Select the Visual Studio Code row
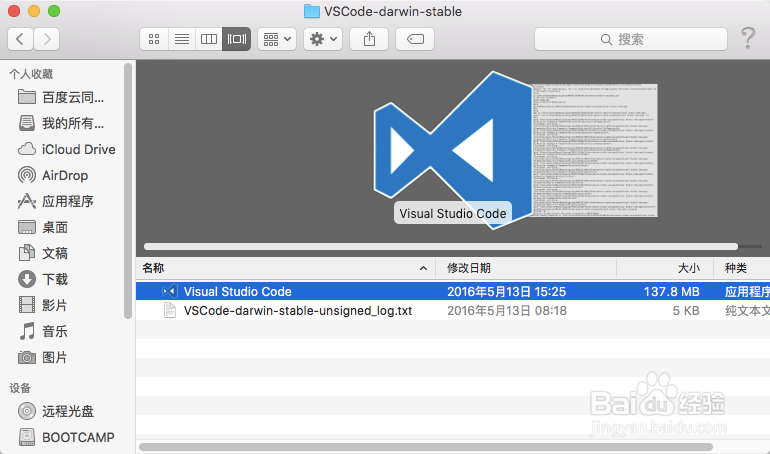This screenshot has height=454, width=770. 453,291
